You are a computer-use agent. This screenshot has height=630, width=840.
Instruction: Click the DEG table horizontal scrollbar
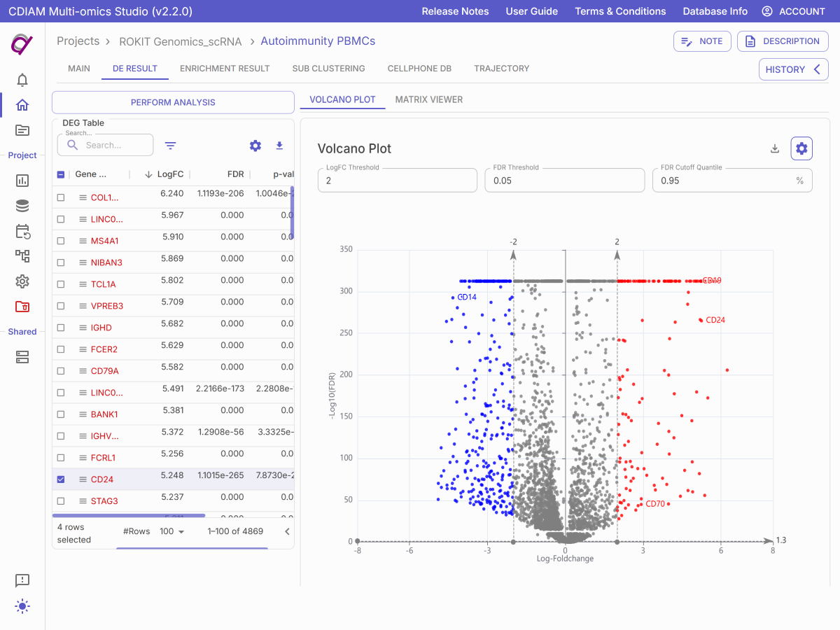coord(129,516)
